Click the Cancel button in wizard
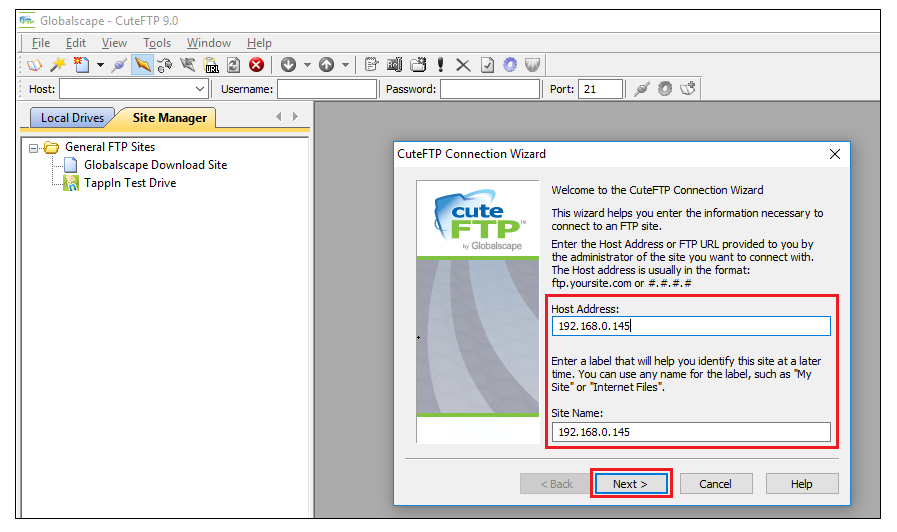The image size is (897, 532). 715,484
